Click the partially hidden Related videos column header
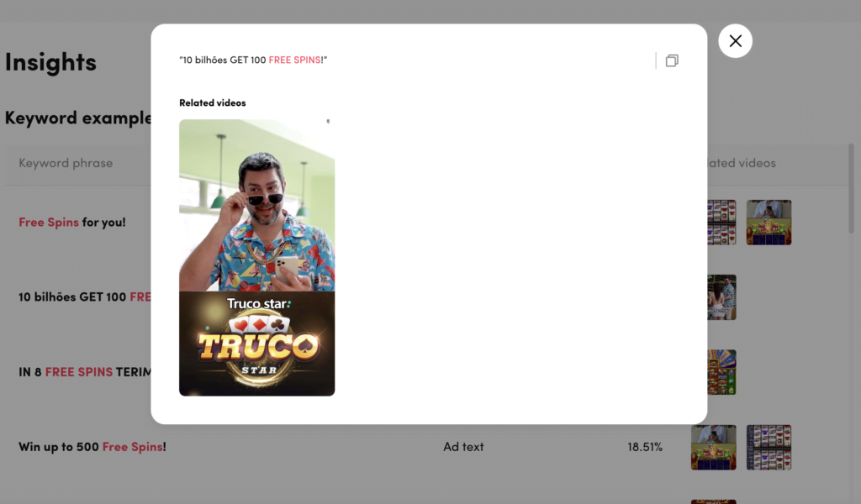 pos(742,163)
